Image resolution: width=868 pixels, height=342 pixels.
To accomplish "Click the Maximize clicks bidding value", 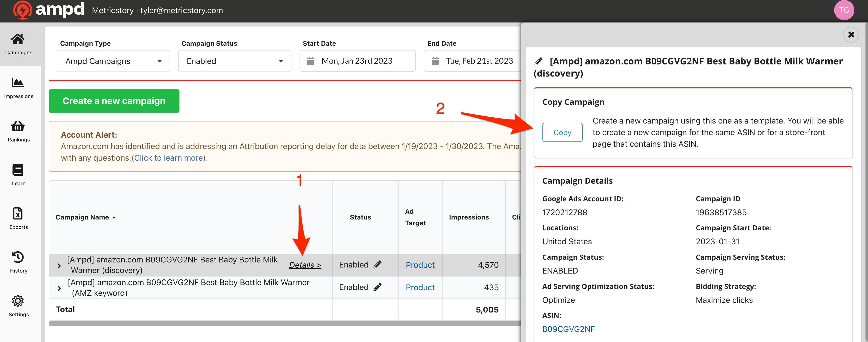I will (724, 300).
